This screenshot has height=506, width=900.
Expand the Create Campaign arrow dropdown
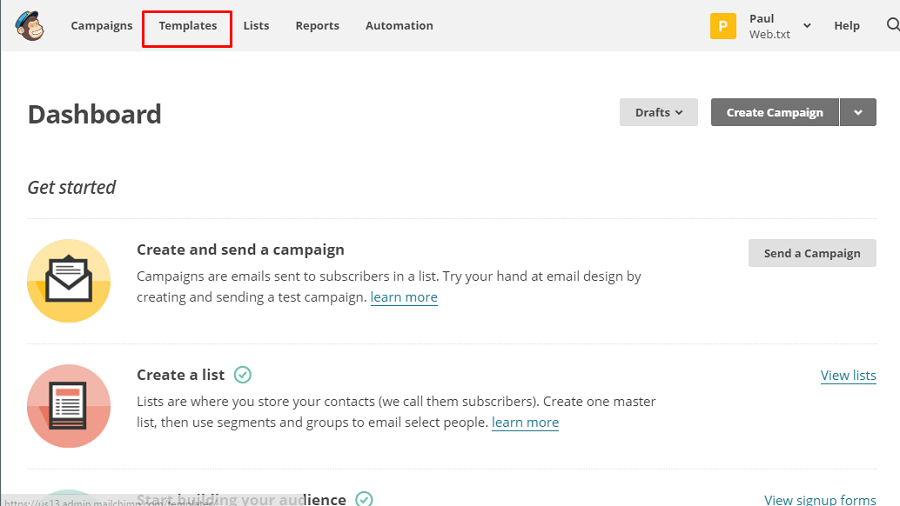[858, 112]
